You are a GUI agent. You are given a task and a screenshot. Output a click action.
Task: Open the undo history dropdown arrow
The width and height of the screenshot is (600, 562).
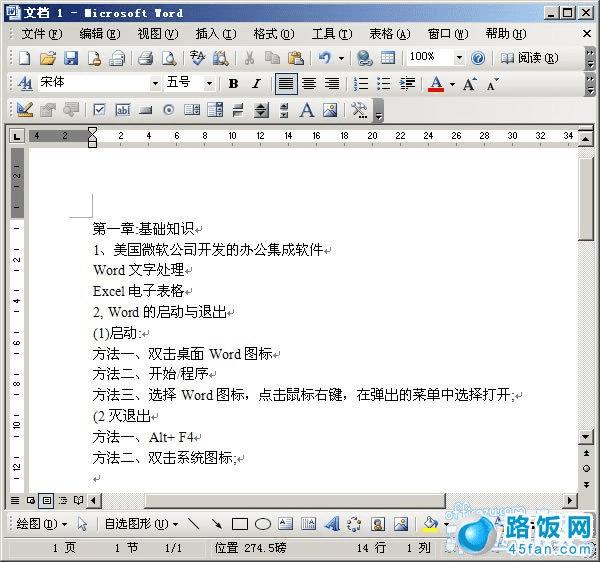point(341,58)
